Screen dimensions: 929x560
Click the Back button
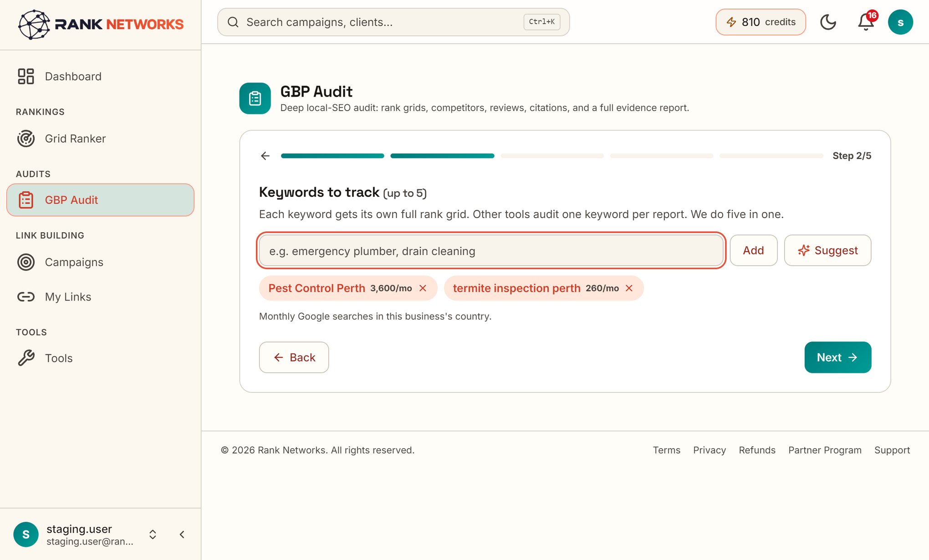click(294, 357)
